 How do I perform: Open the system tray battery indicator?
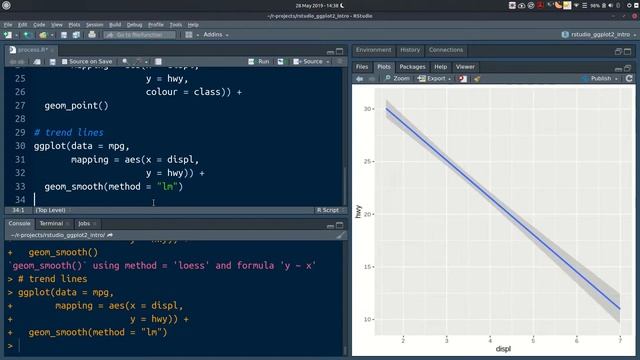point(603,6)
